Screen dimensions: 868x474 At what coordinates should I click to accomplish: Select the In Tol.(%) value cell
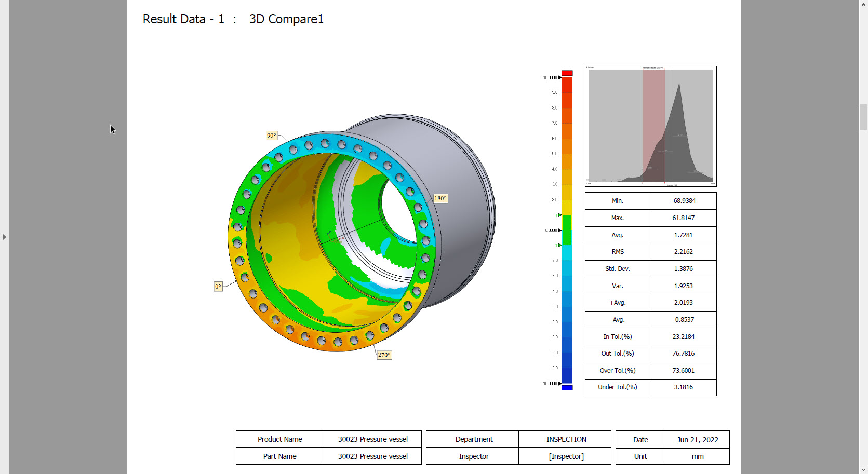684,336
